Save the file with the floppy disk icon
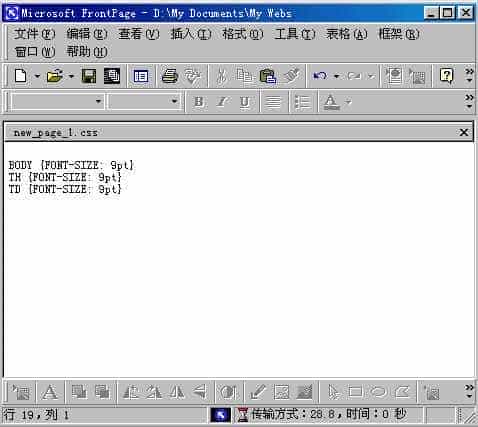478x427 pixels. [89, 76]
